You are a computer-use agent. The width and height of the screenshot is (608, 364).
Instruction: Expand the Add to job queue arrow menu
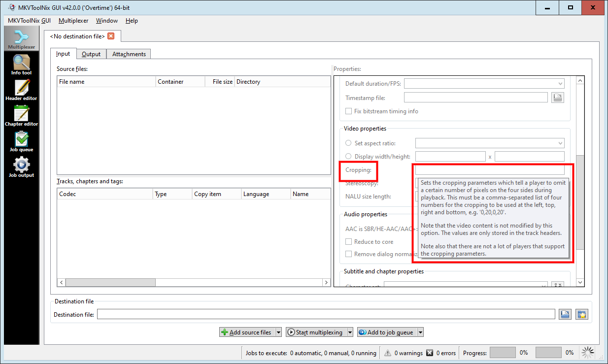point(420,332)
